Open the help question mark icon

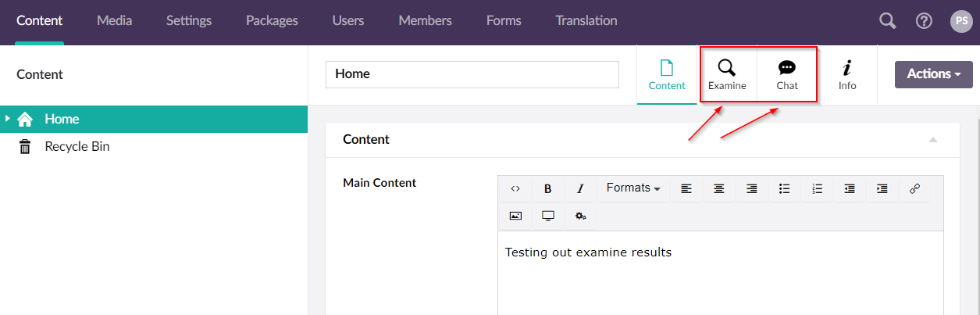924,21
